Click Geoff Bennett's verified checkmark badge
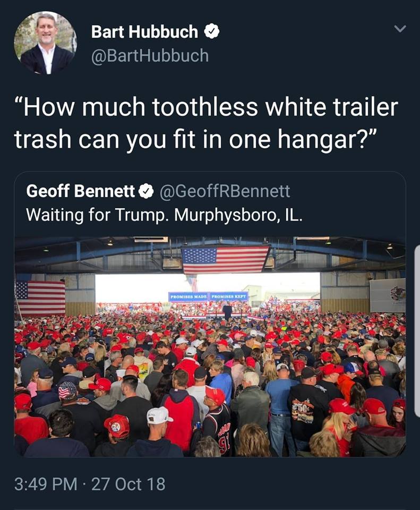 tap(147, 191)
